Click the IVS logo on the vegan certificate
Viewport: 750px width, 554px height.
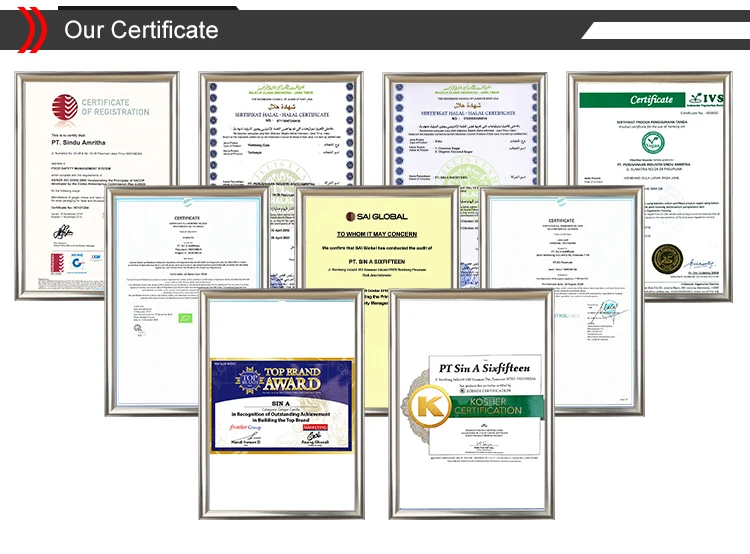(705, 100)
